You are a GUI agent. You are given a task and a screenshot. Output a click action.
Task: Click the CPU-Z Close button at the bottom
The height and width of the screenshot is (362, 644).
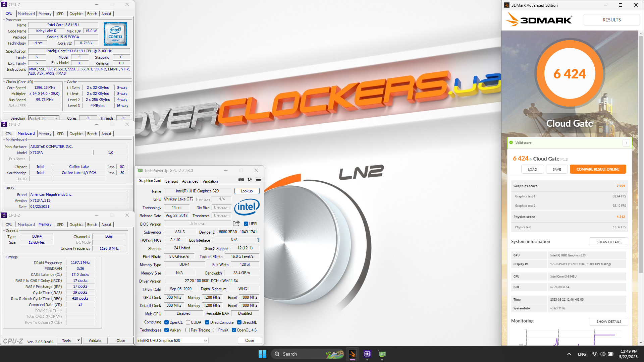(121, 341)
